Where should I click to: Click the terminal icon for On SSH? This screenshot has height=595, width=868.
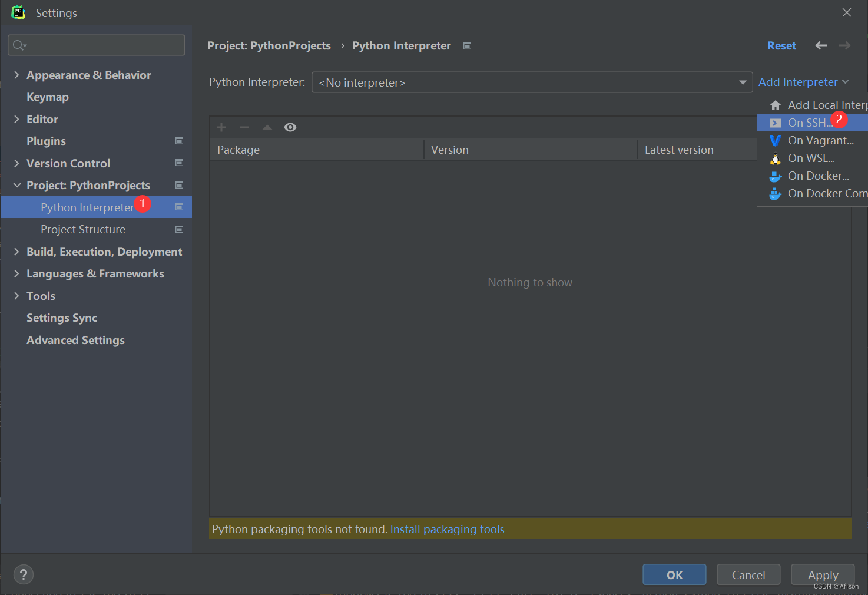[x=776, y=123]
